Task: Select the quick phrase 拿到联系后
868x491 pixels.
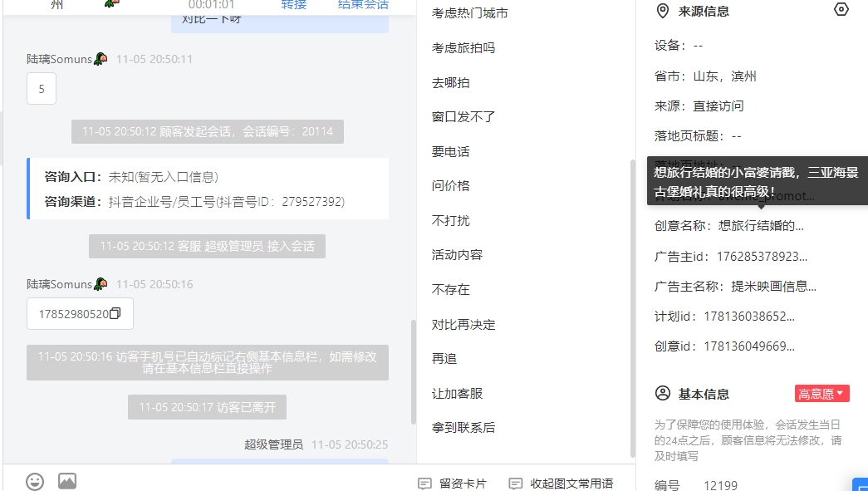Action: point(463,428)
